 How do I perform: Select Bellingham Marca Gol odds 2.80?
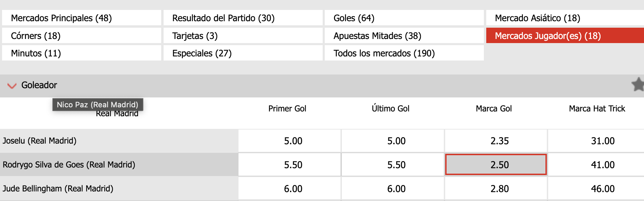(x=499, y=189)
